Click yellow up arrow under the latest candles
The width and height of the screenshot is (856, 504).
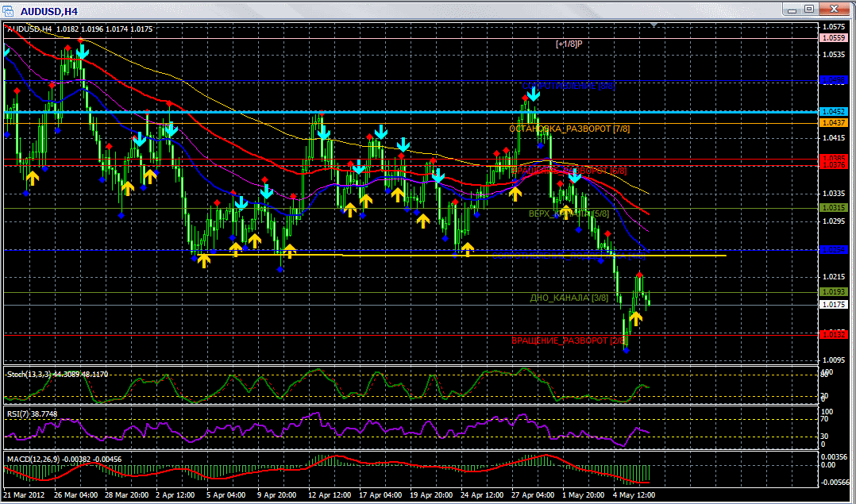635,318
